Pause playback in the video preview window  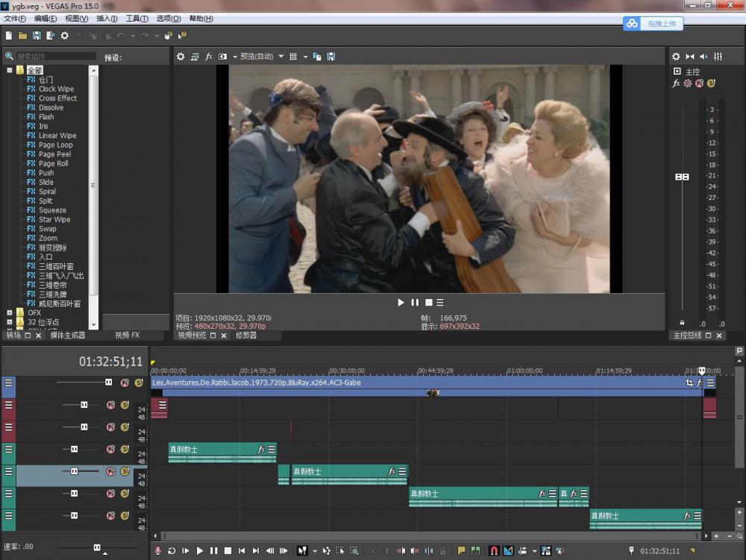[415, 302]
